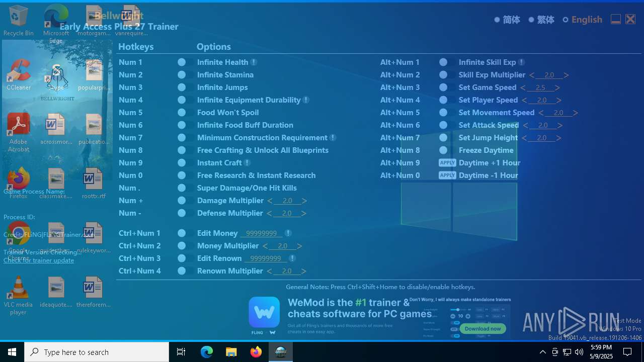Select the English language radio option

[566, 20]
